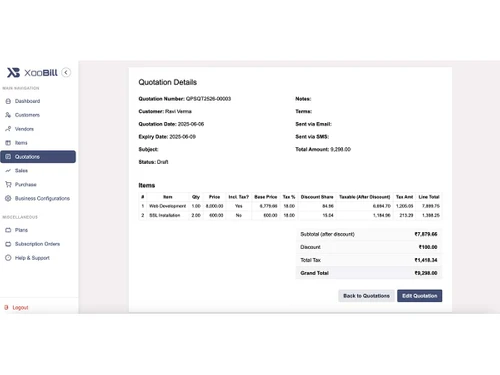Click the Expiry Date value 2025-06-09
Image resolution: width=500 pixels, height=375 pixels.
coord(182,137)
